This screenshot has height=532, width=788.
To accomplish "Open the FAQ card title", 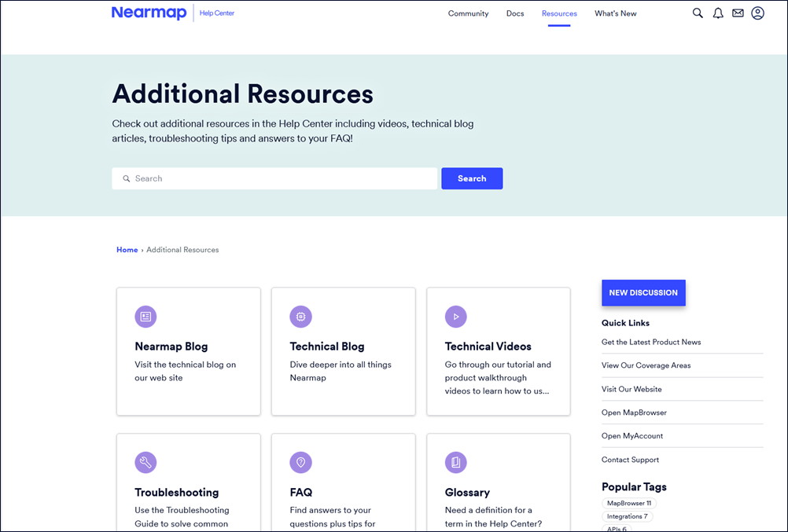I will point(301,492).
